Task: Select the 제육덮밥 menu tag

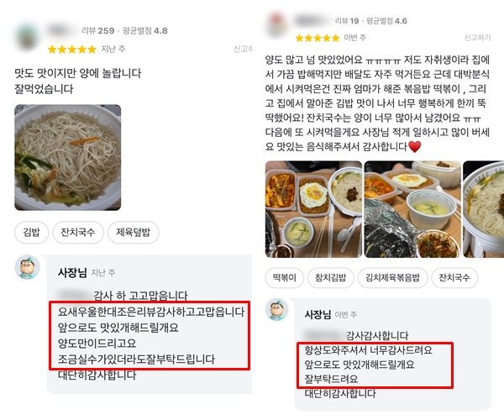Action: click(133, 233)
